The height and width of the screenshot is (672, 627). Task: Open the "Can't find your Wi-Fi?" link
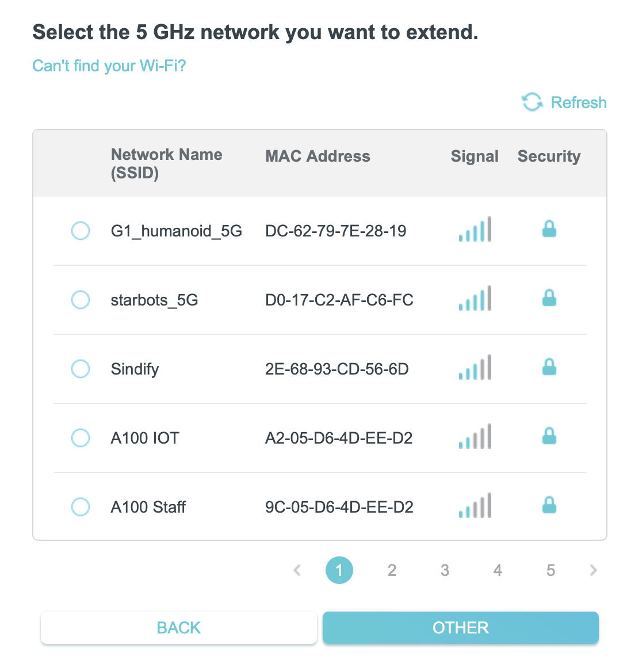[109, 66]
